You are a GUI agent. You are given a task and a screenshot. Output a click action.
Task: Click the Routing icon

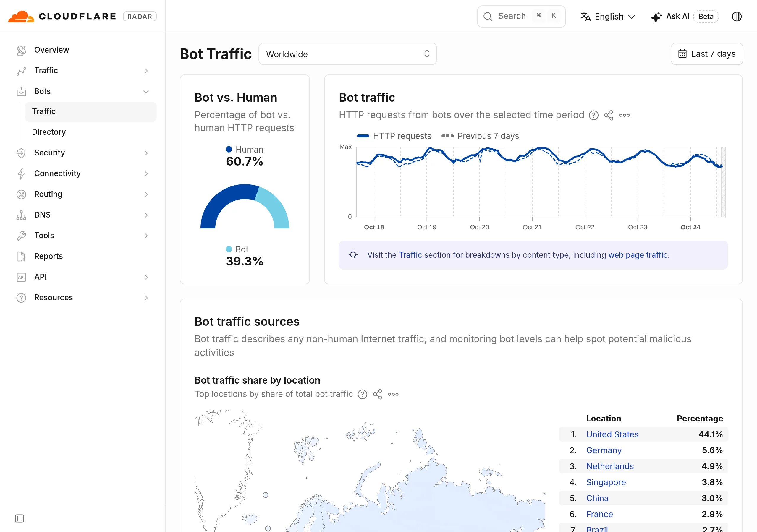[21, 194]
